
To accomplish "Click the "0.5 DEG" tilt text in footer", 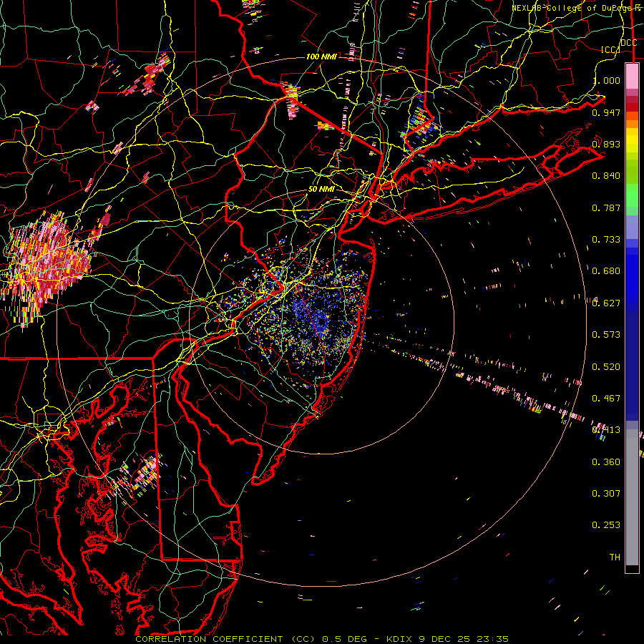I will pos(346,639).
